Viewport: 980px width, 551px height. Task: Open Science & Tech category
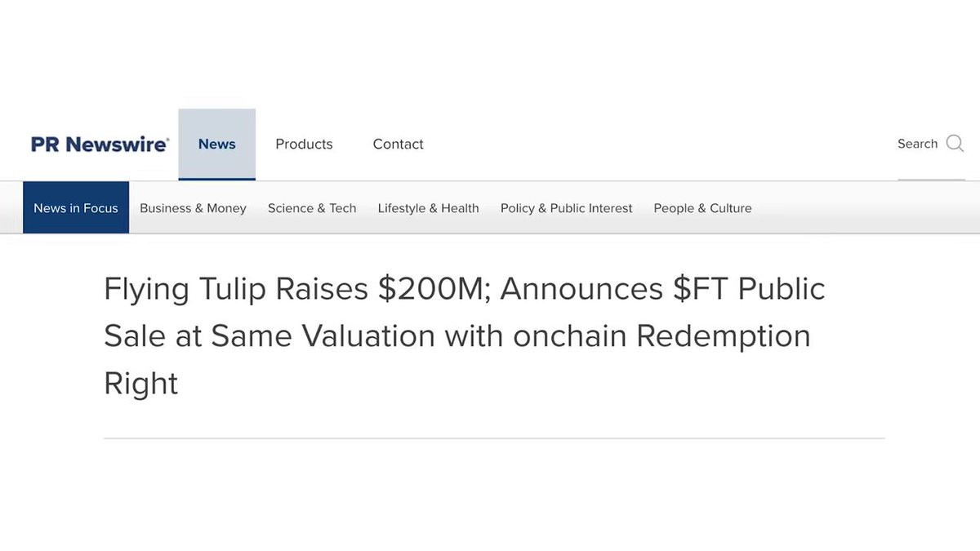tap(312, 208)
